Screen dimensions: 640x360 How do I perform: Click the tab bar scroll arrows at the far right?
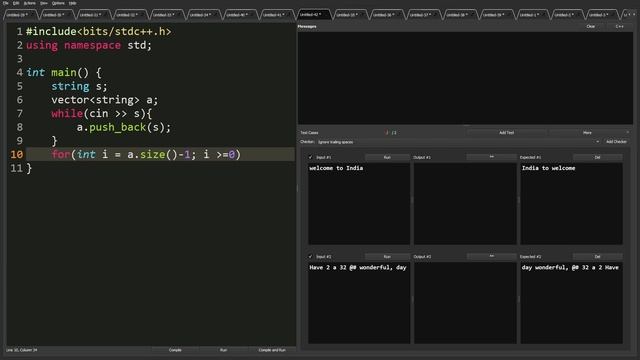click(631, 15)
